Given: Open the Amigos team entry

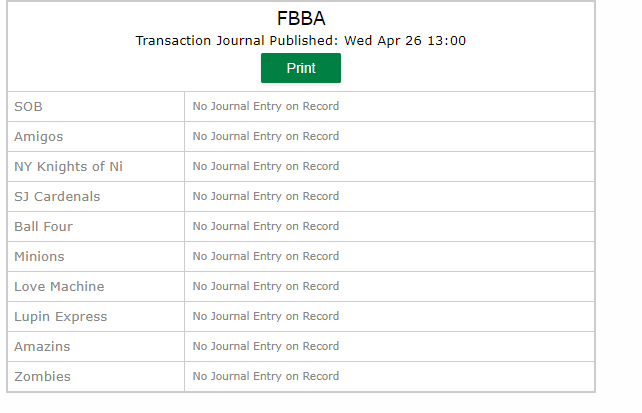Looking at the screenshot, I should pos(39,137).
